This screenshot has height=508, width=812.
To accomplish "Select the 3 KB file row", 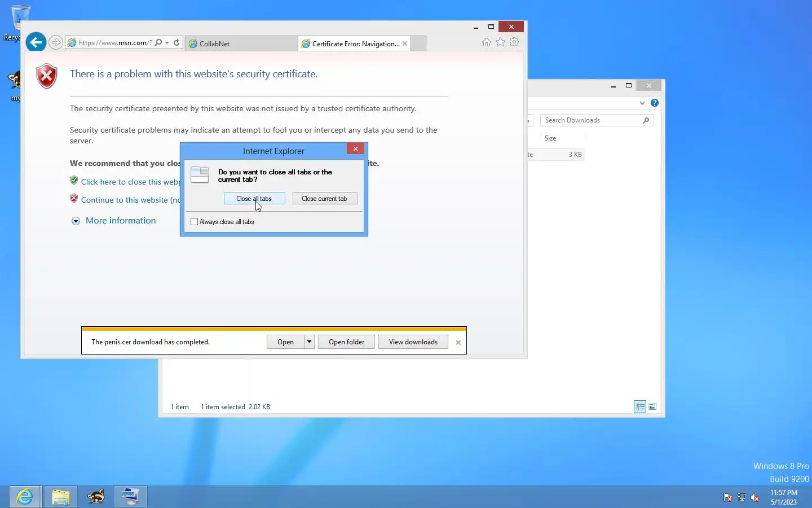I will tap(555, 155).
